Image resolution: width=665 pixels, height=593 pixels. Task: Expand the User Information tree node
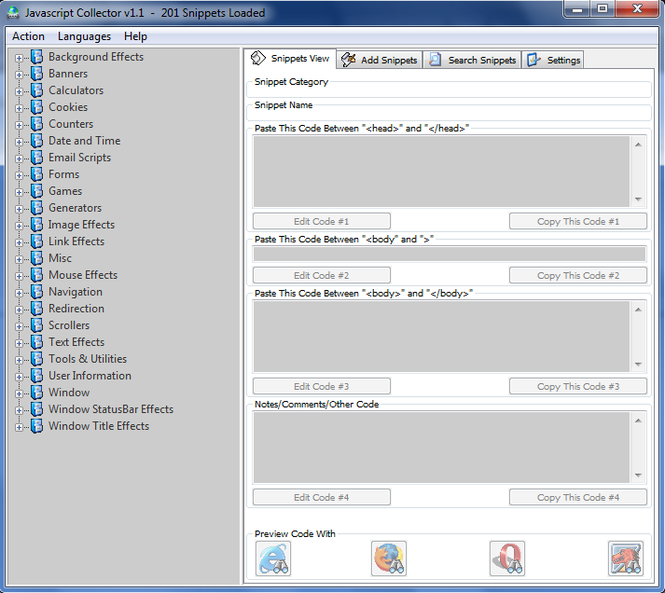[x=19, y=377]
